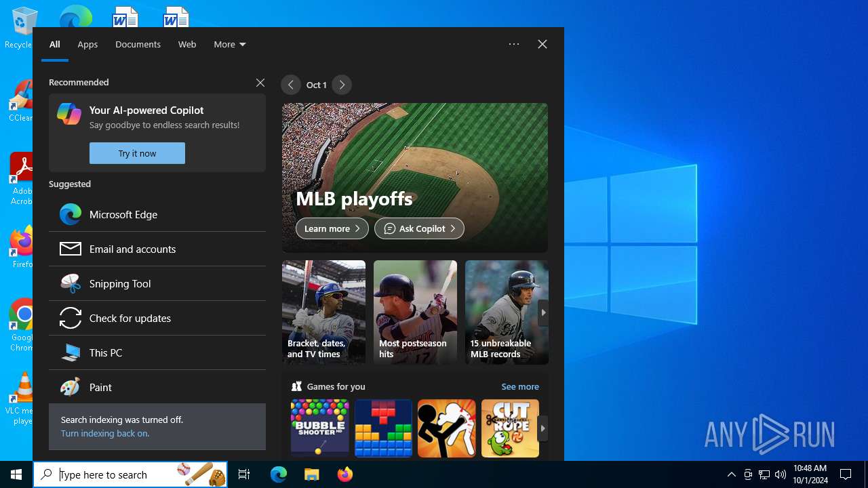The width and height of the screenshot is (868, 488).
Task: Click Learn more about MLB playoffs
Action: [x=332, y=228]
